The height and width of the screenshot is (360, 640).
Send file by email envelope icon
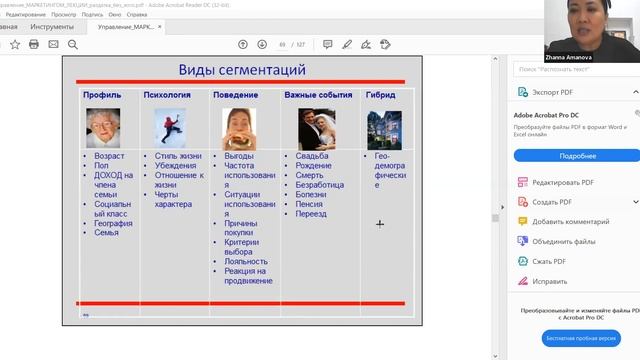[53, 44]
